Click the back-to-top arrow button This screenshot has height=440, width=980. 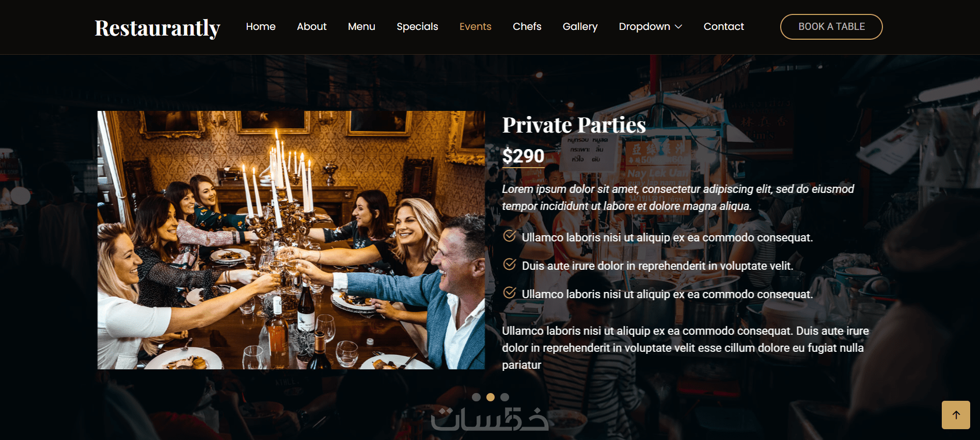[956, 415]
